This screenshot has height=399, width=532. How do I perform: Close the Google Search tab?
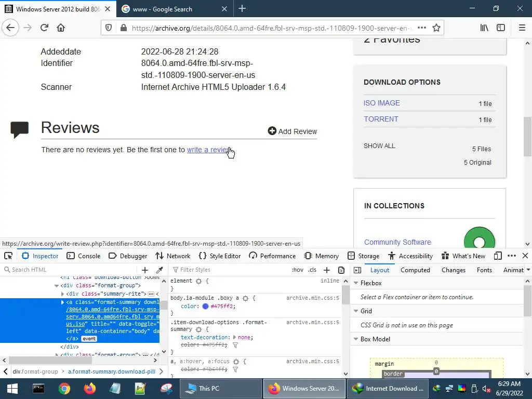tap(224, 9)
